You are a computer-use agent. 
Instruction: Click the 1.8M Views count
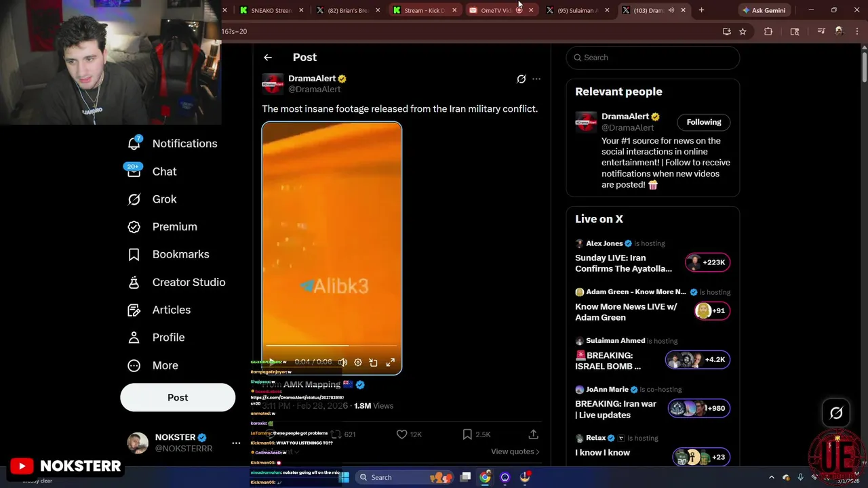pos(373,406)
